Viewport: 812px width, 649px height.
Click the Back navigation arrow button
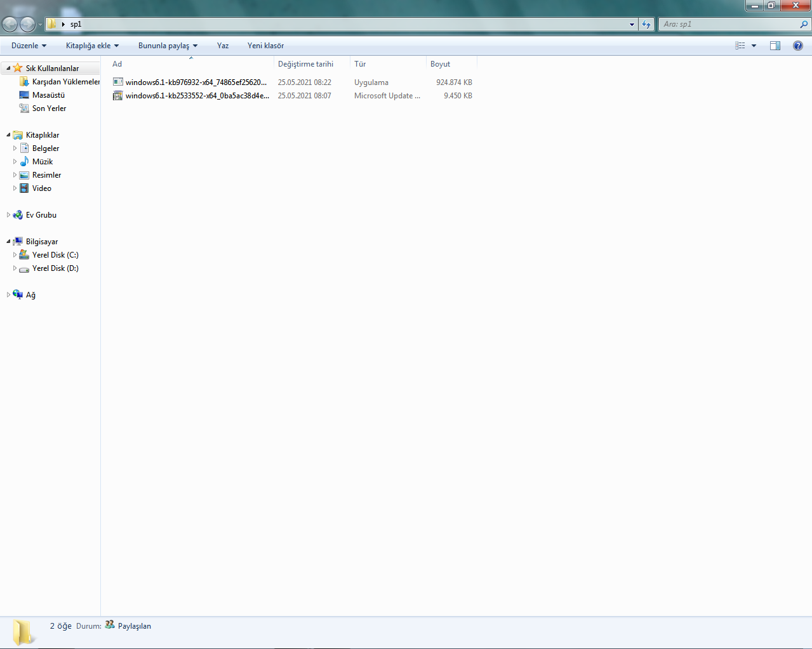10,24
